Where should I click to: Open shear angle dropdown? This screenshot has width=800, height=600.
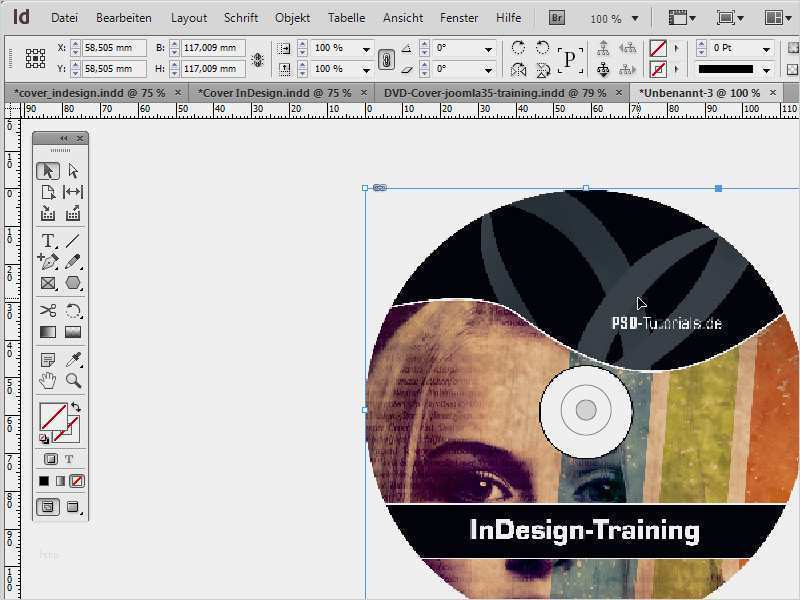click(x=488, y=69)
